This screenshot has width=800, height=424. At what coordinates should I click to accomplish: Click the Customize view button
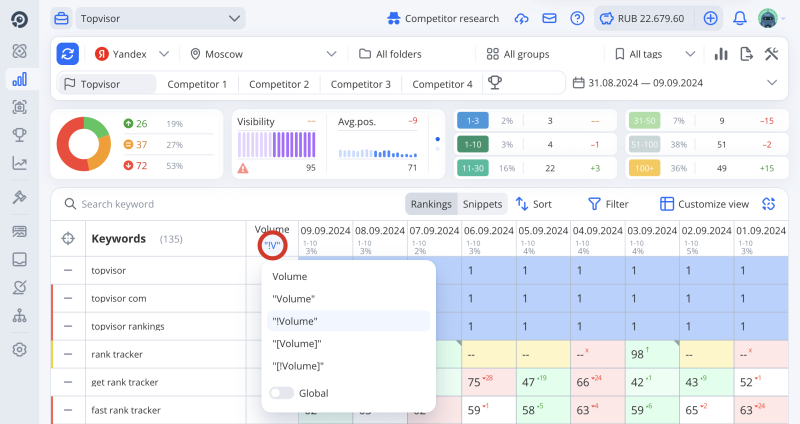click(704, 204)
